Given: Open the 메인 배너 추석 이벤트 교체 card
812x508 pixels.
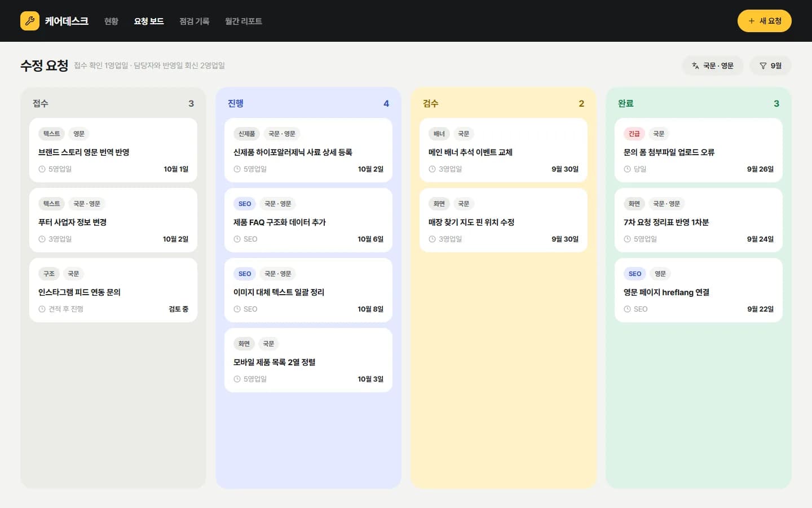Looking at the screenshot, I should click(504, 150).
